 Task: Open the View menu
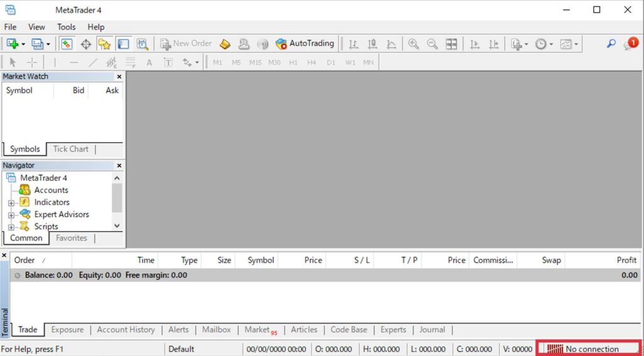pos(36,27)
